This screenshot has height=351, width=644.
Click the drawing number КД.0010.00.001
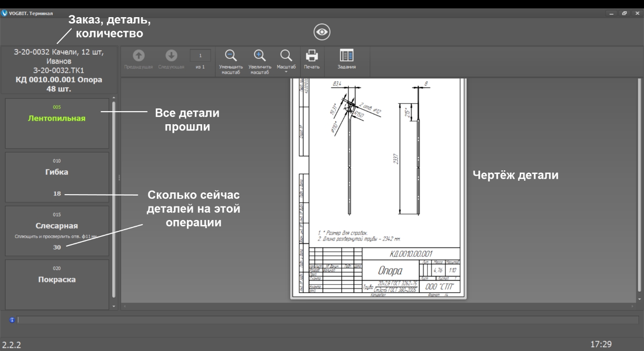[x=411, y=254]
